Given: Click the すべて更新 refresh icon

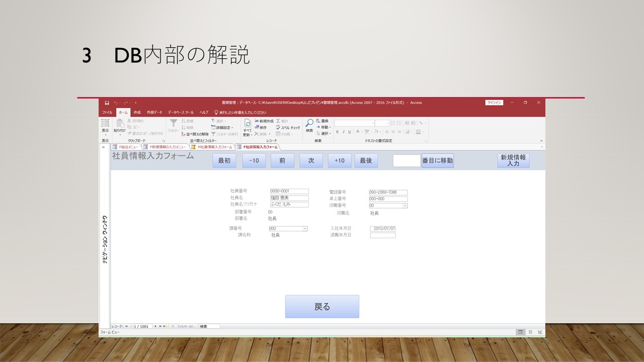Looking at the screenshot, I should click(x=248, y=124).
